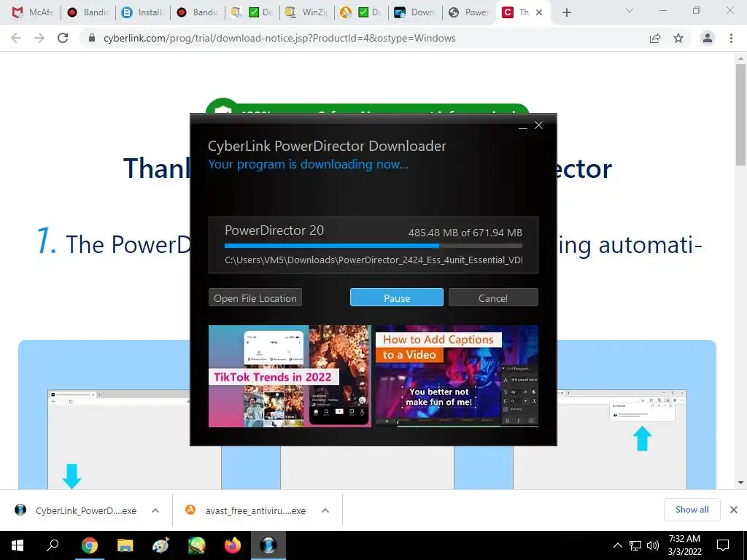
Task: Switch to the Power browser tab
Action: pos(469,12)
